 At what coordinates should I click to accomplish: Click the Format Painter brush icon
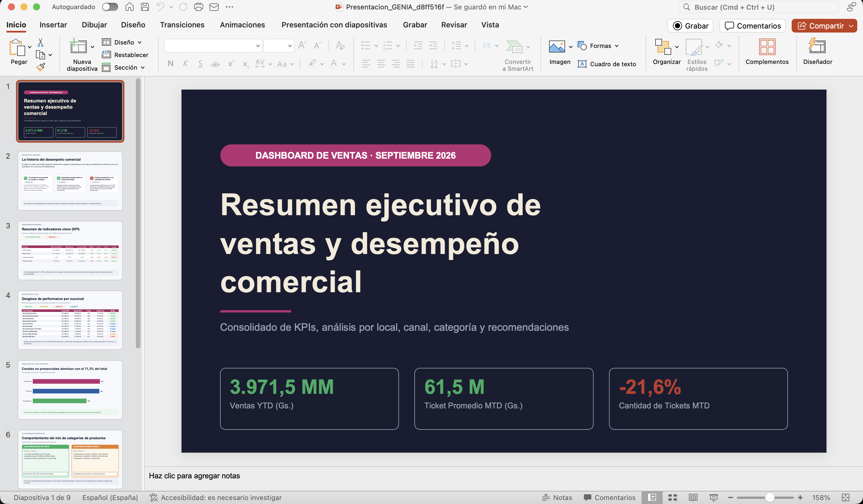click(x=41, y=67)
